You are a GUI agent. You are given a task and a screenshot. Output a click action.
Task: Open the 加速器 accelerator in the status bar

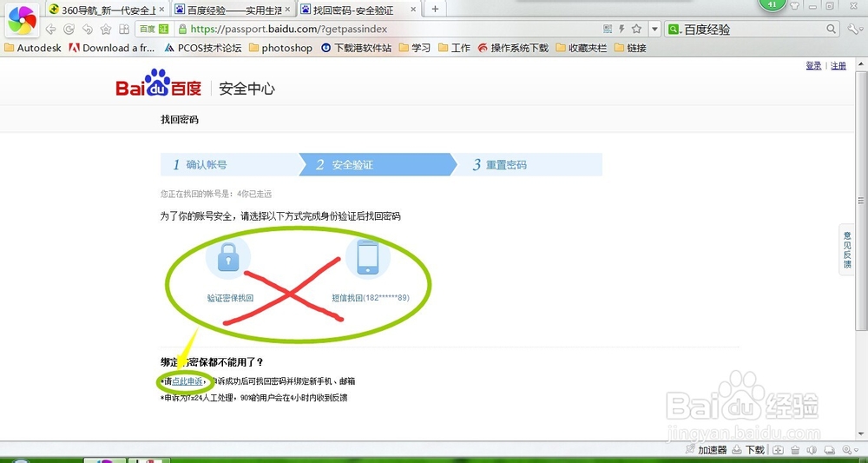(705, 450)
